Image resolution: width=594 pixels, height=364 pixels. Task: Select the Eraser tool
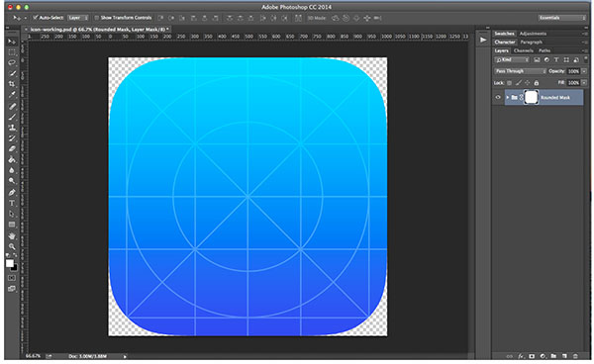tap(12, 148)
